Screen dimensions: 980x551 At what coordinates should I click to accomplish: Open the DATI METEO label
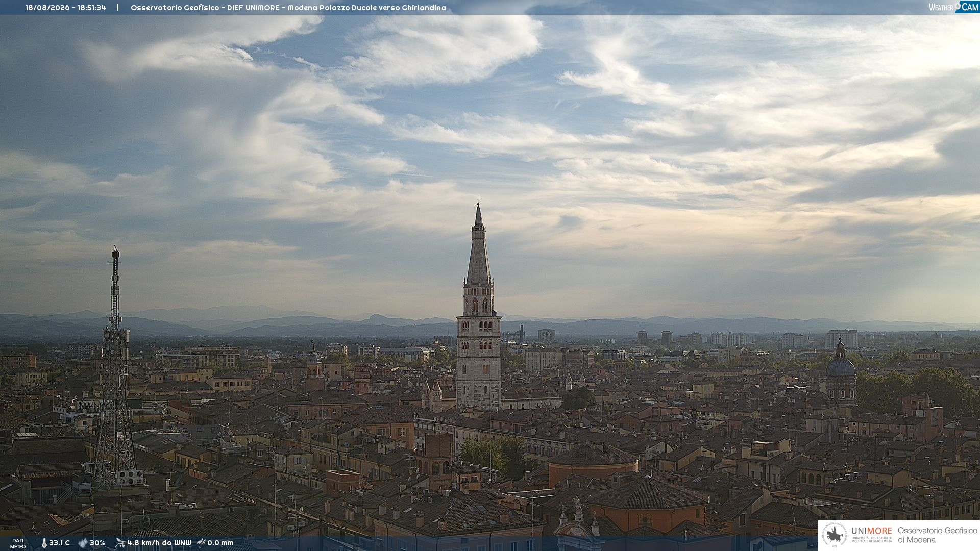(x=18, y=543)
